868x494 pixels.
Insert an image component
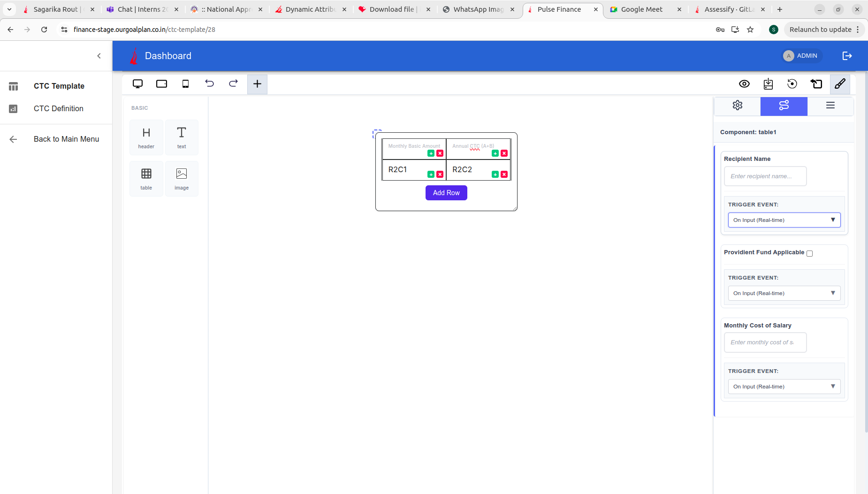pyautogui.click(x=182, y=178)
